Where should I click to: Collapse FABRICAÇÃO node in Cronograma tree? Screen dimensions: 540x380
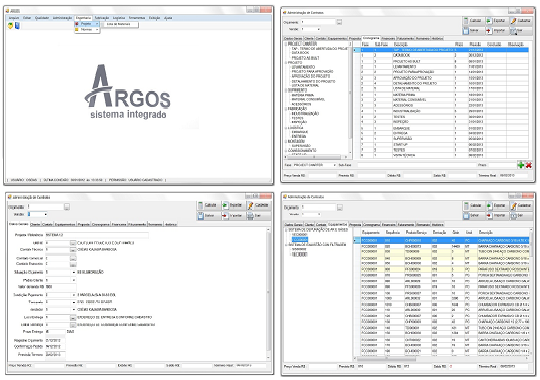[286, 109]
